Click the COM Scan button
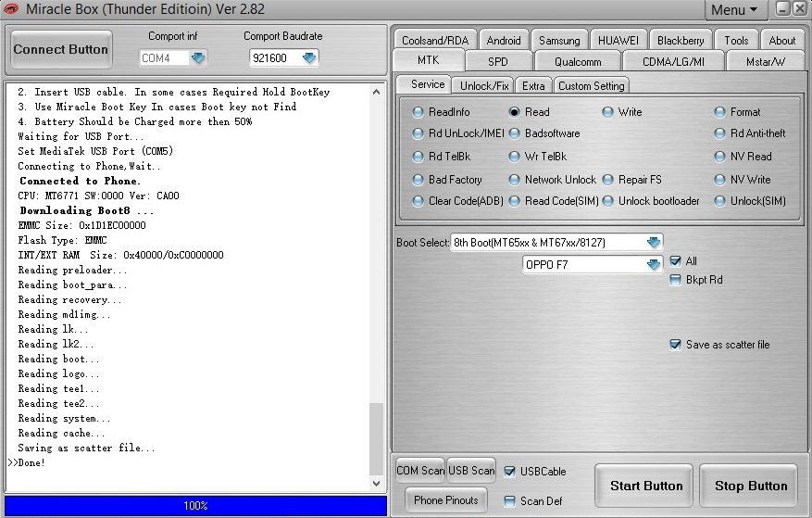This screenshot has height=518, width=812. click(x=420, y=471)
